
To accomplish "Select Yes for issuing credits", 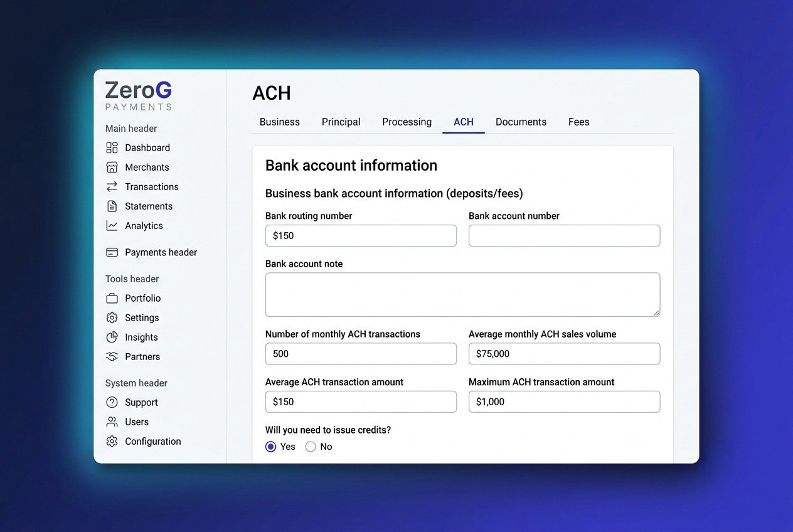I will click(x=271, y=447).
